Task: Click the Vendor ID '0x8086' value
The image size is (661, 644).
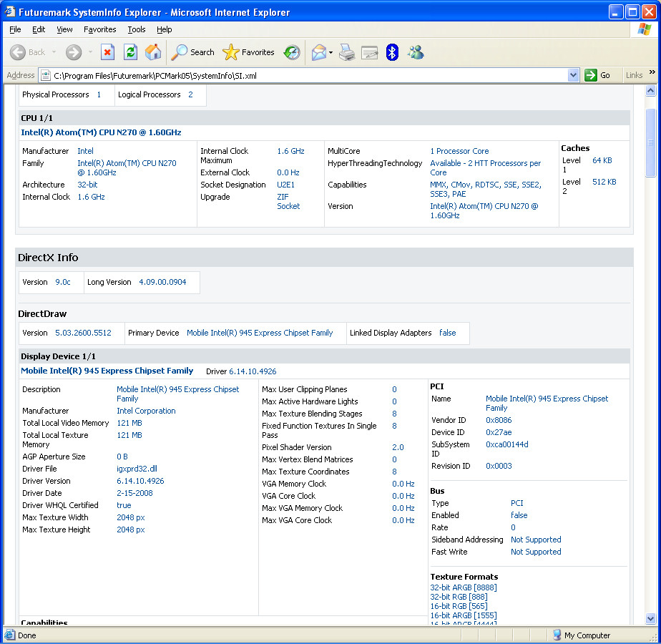Action: click(499, 420)
